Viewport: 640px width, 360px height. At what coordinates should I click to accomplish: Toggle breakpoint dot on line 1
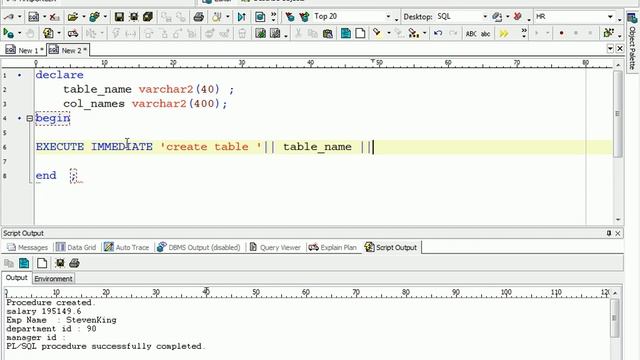click(x=19, y=75)
